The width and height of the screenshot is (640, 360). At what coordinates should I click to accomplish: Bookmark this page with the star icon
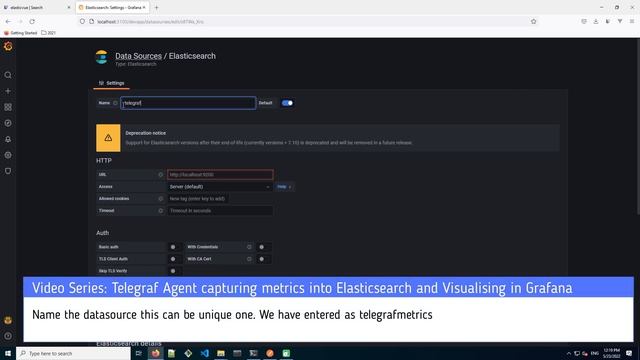pyautogui.click(x=533, y=21)
